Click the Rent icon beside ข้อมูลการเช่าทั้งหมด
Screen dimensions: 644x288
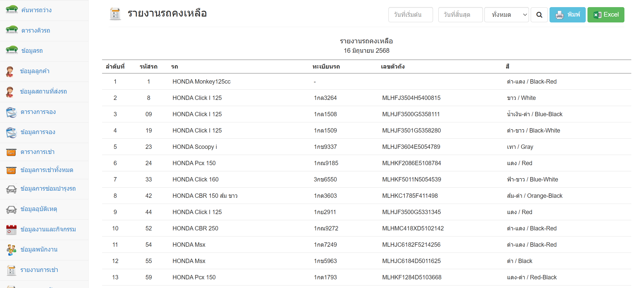click(x=11, y=170)
